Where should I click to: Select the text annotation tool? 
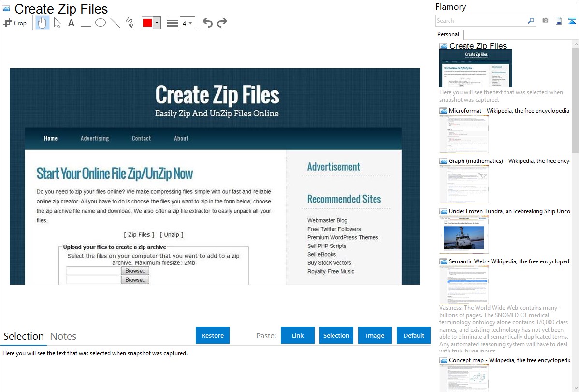tap(71, 23)
